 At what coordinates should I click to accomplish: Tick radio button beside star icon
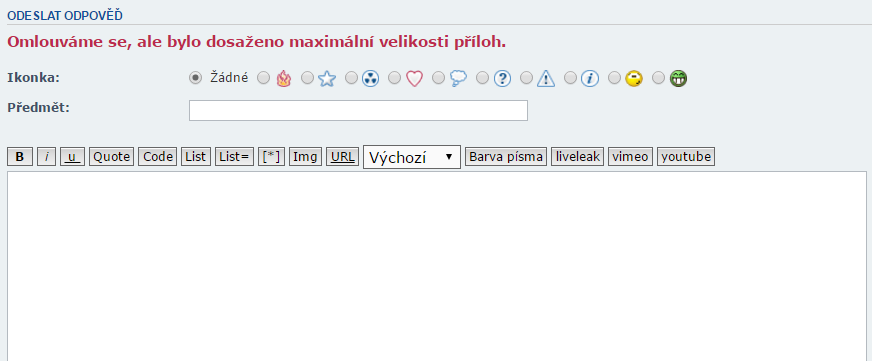coord(308,78)
